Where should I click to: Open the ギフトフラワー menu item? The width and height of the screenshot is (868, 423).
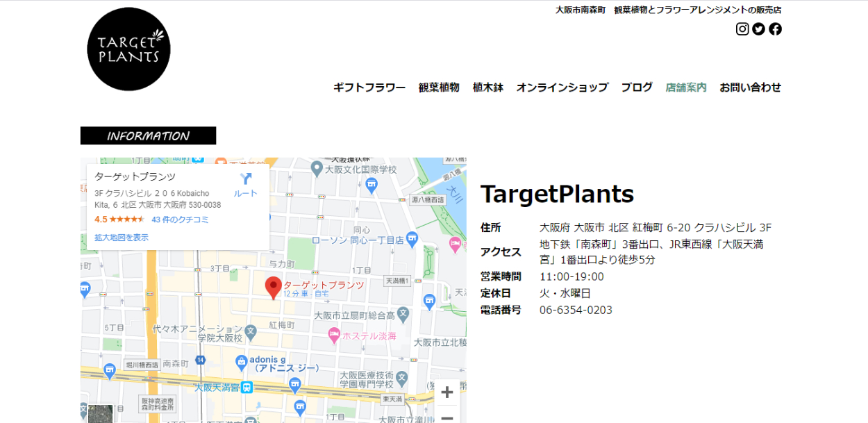[x=369, y=88]
